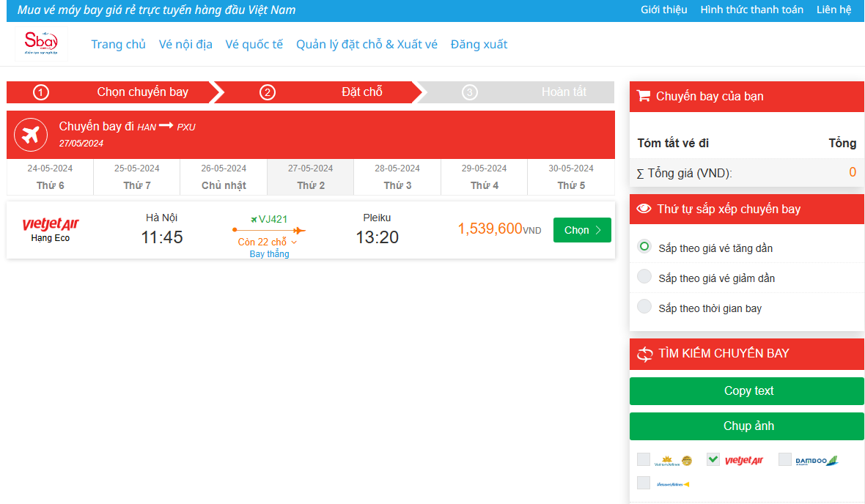Switch to the 28-05-2024 Thứ 3 date tab

point(397,177)
